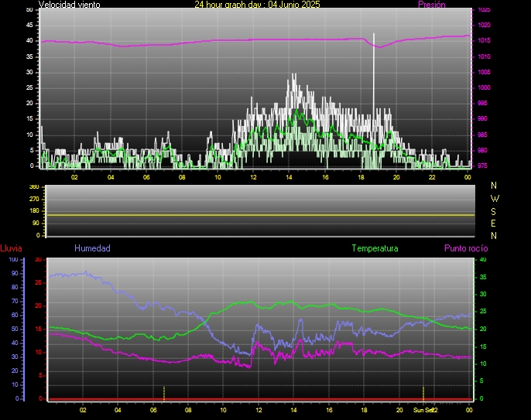This screenshot has height=420, width=531.
Task: Click the blue humidity axis scale bar
Action: pyautogui.click(x=24, y=329)
